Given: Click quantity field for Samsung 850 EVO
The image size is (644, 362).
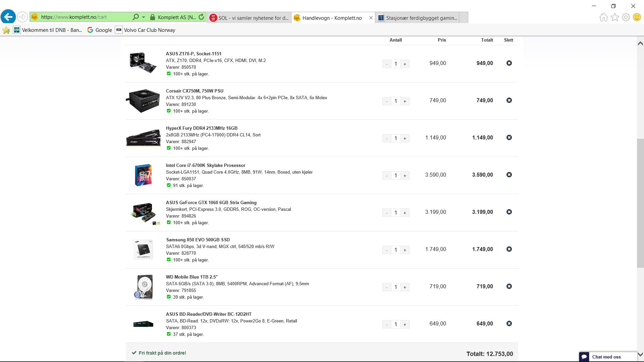Looking at the screenshot, I should click(396, 250).
